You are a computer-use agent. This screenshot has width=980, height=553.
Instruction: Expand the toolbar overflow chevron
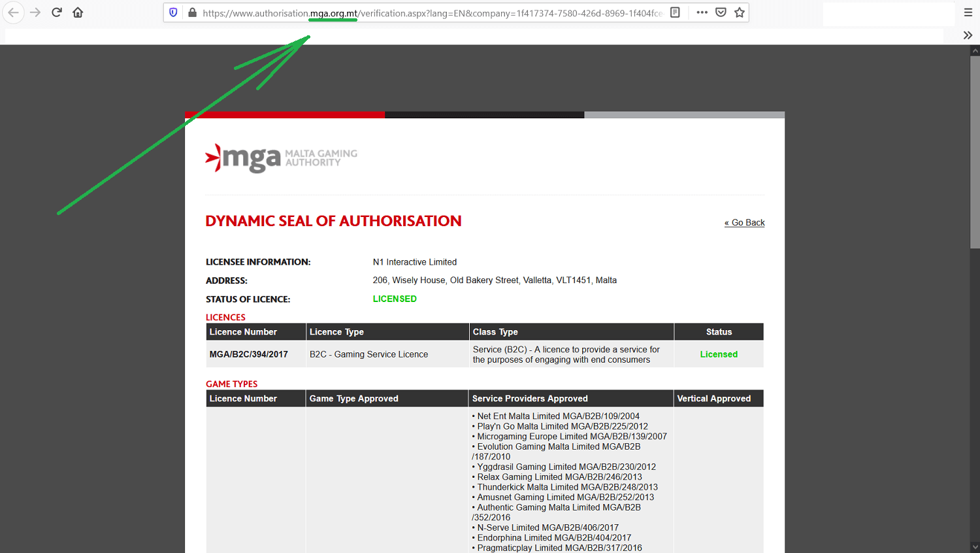pyautogui.click(x=968, y=35)
